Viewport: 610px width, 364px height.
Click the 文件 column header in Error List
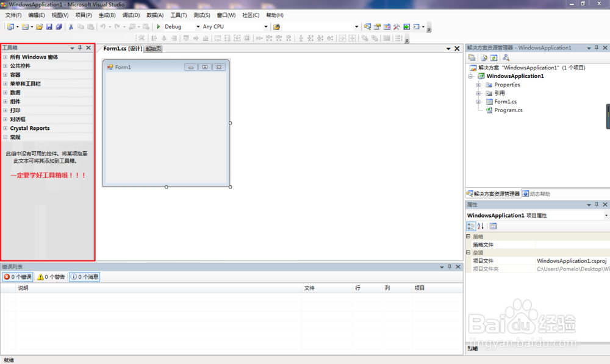tap(328, 288)
